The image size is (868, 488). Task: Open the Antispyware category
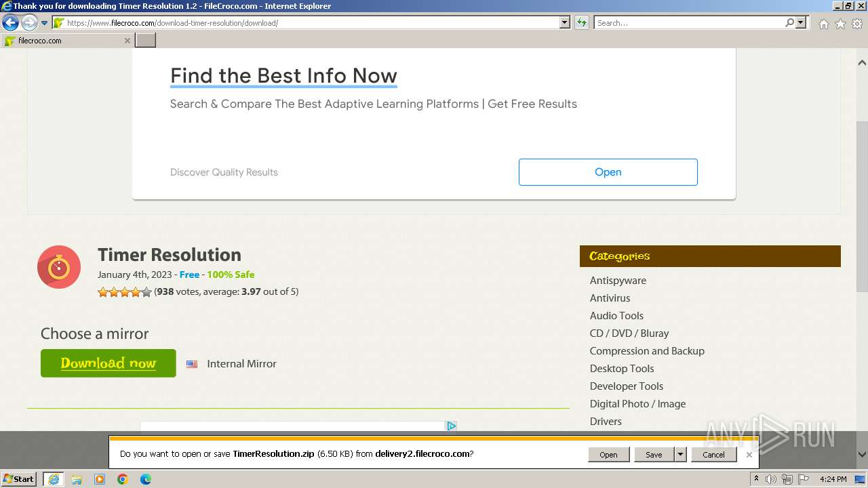point(618,281)
